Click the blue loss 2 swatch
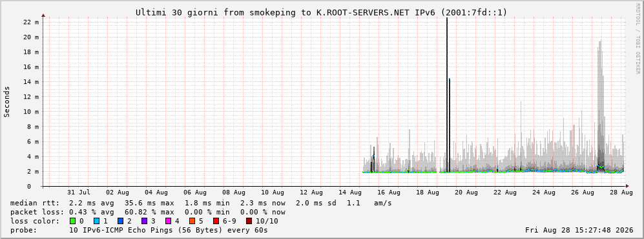The image size is (644, 239). [x=120, y=221]
